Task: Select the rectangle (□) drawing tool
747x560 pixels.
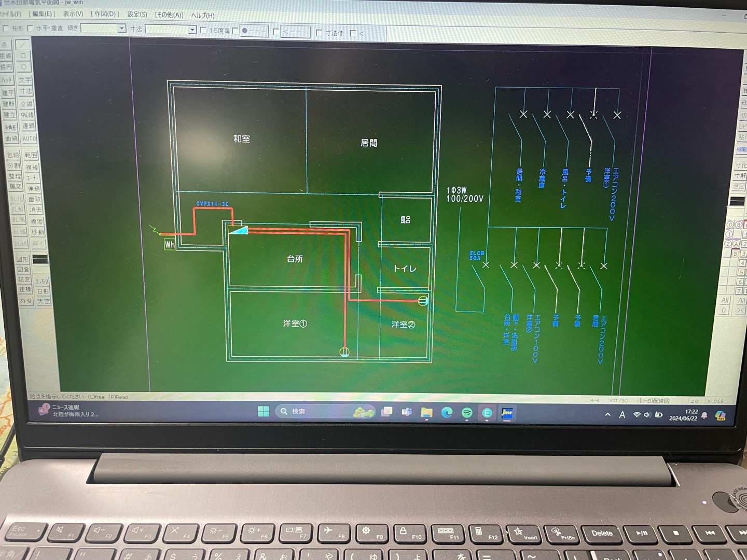Action: pyautogui.click(x=23, y=56)
